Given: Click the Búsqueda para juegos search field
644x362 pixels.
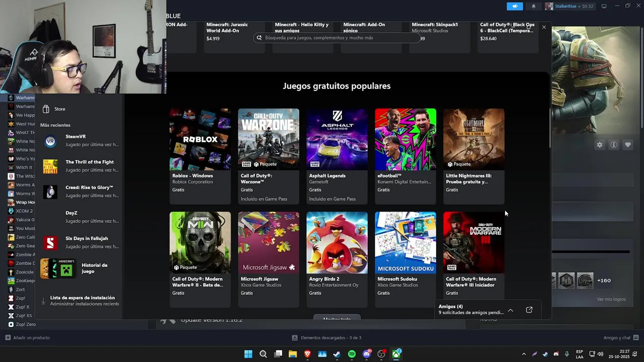Looking at the screenshot, I should point(337,38).
